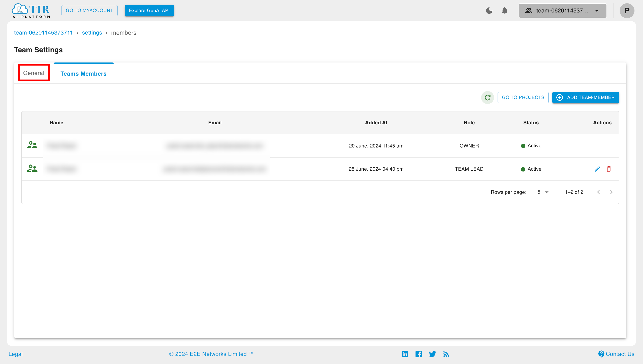Open rows per page dropdown
The height and width of the screenshot is (364, 643).
(543, 192)
